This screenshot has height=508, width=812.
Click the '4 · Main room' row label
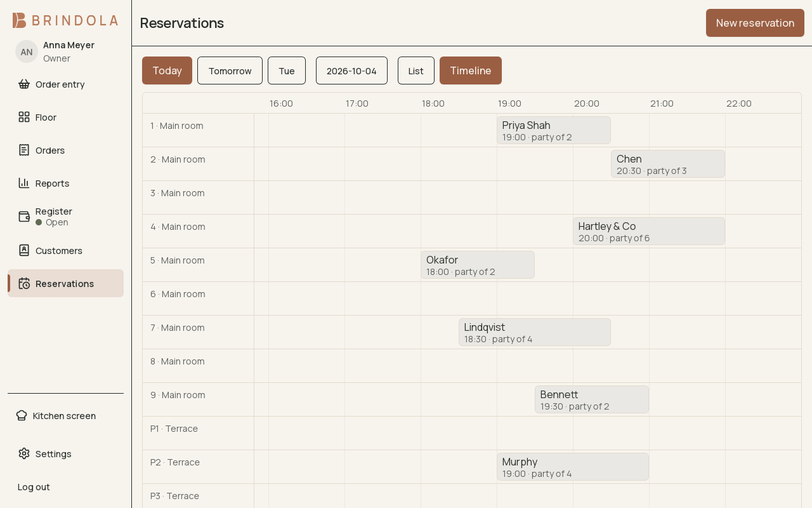coord(178,226)
